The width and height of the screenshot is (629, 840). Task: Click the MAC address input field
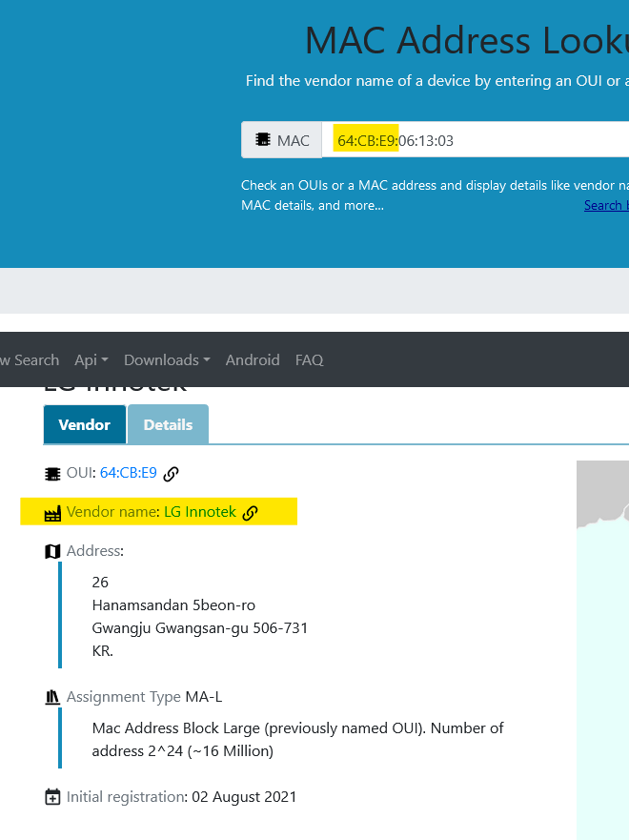point(476,140)
